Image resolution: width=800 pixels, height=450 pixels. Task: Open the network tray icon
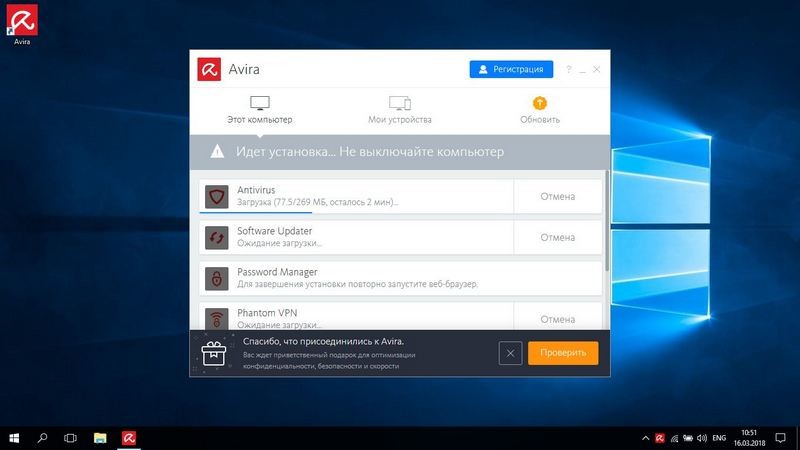(674, 438)
